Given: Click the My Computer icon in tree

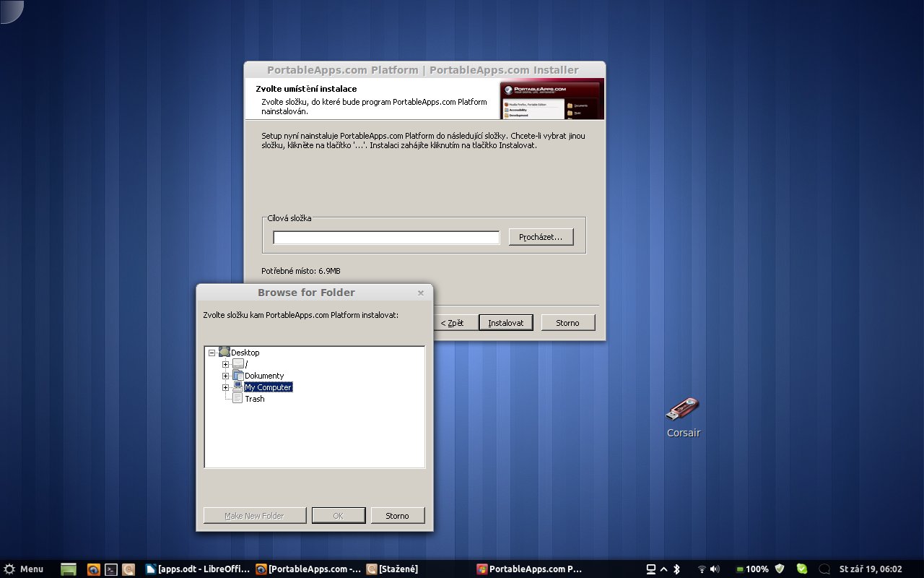Looking at the screenshot, I should pos(238,387).
